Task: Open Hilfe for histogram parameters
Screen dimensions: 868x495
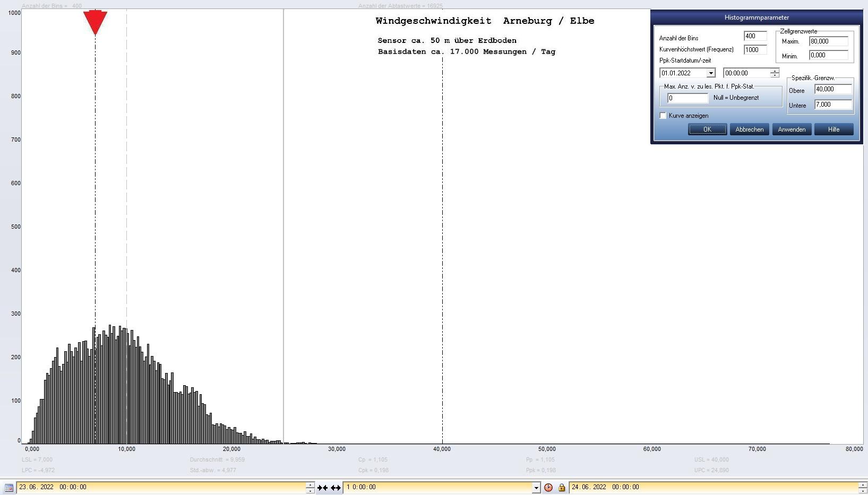Action: [x=833, y=129]
